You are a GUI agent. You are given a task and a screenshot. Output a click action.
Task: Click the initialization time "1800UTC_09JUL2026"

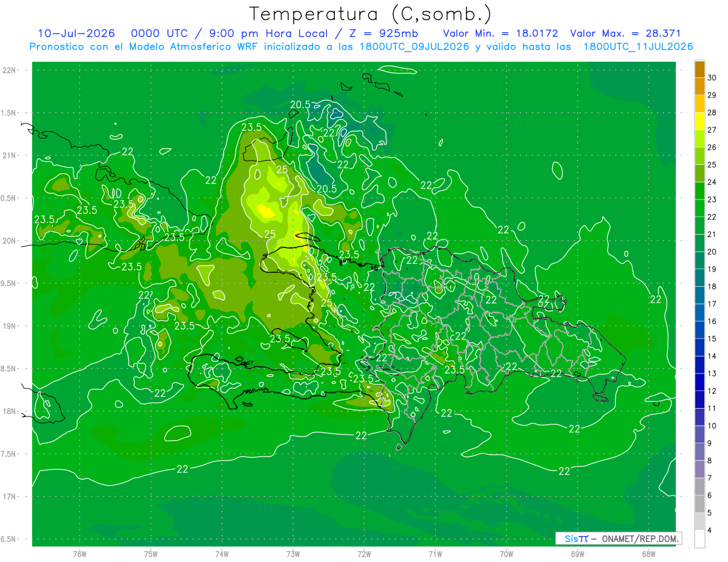[414, 47]
